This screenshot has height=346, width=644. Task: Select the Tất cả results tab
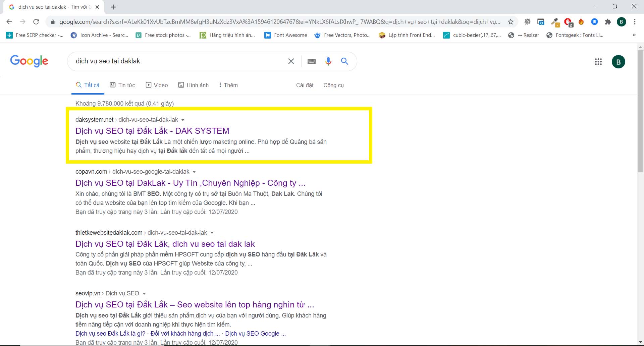click(88, 85)
